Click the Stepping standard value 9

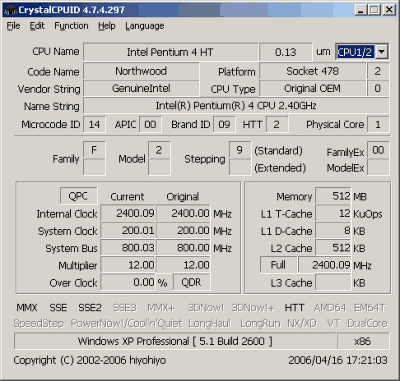[x=240, y=150]
